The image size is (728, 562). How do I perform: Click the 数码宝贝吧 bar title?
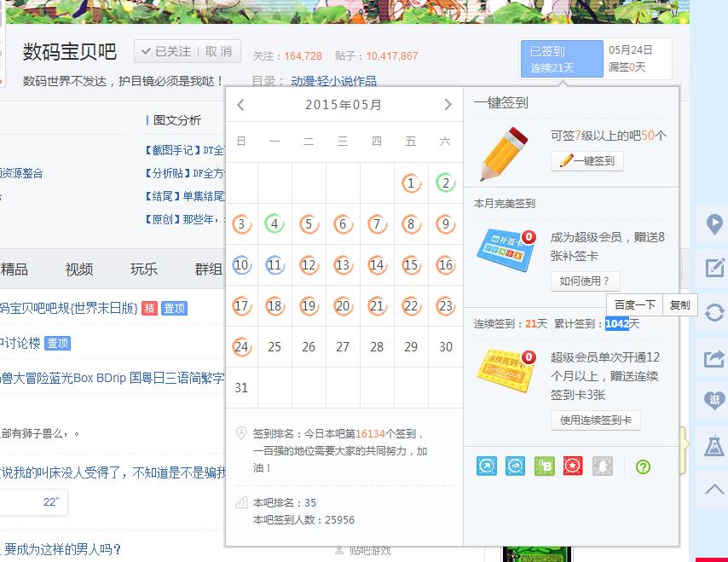pyautogui.click(x=70, y=51)
